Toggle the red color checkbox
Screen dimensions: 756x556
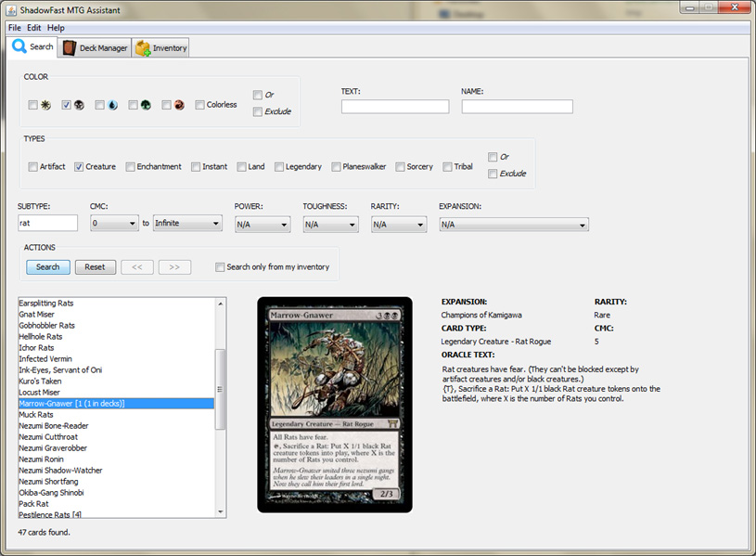pyautogui.click(x=166, y=105)
